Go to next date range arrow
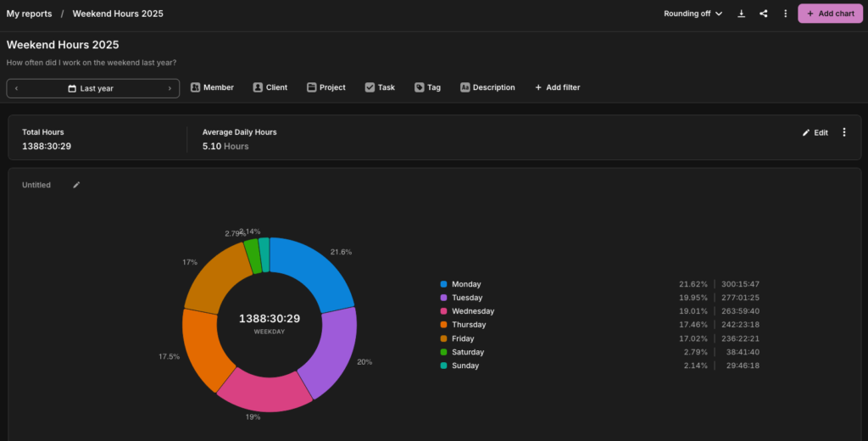Screen dimensions: 868x441 tap(170, 88)
